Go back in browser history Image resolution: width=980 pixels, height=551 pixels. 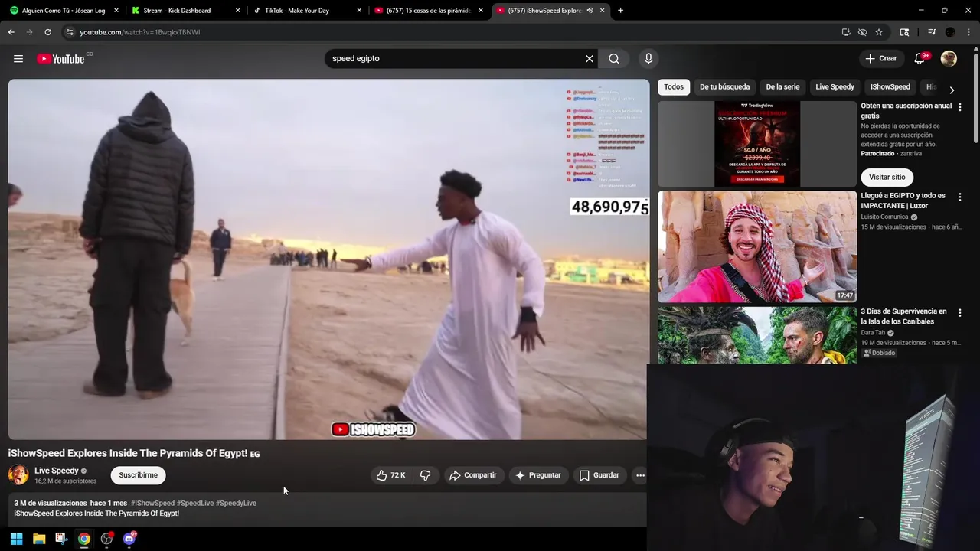(11, 32)
